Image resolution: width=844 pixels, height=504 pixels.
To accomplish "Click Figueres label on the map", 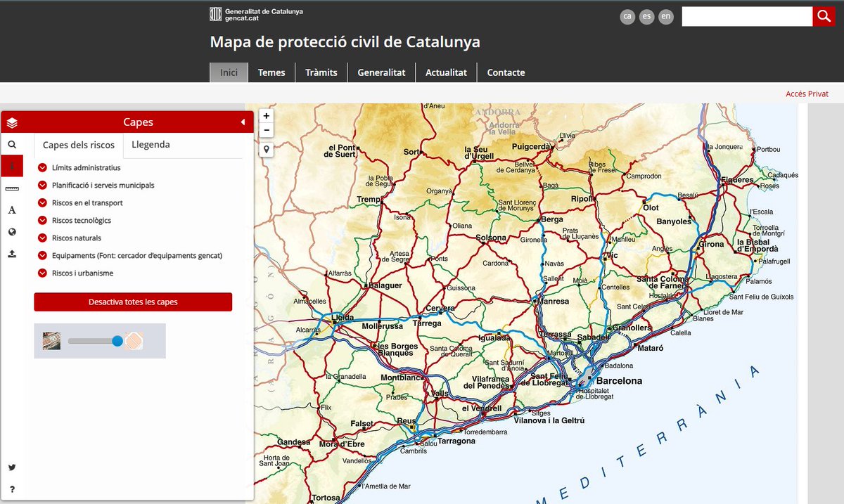I will [x=736, y=180].
